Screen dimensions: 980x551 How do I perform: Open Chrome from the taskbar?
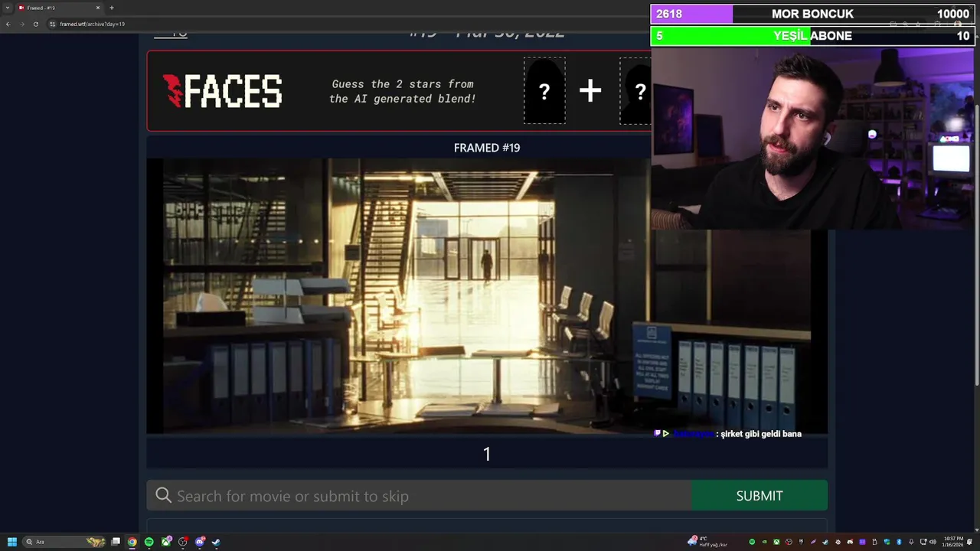click(x=132, y=542)
